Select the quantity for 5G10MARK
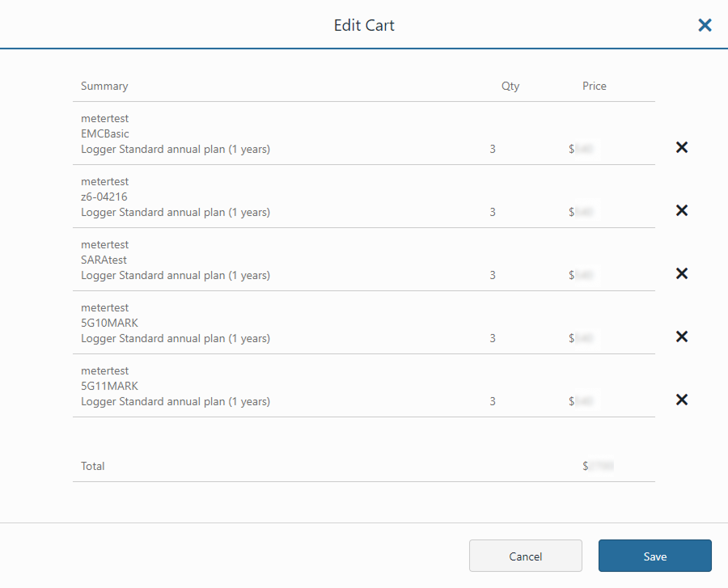Viewport: 728px width, 588px height. (x=493, y=338)
